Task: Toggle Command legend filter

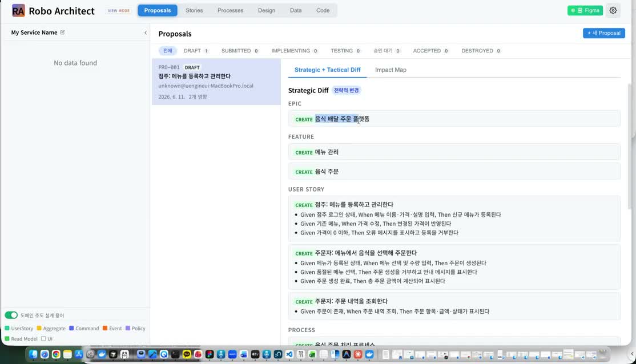Action: (84, 328)
